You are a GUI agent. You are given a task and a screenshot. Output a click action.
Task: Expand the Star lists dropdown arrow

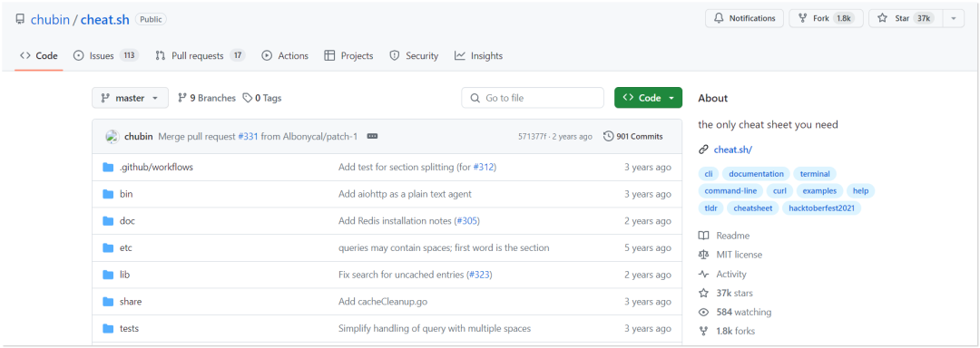(x=953, y=18)
